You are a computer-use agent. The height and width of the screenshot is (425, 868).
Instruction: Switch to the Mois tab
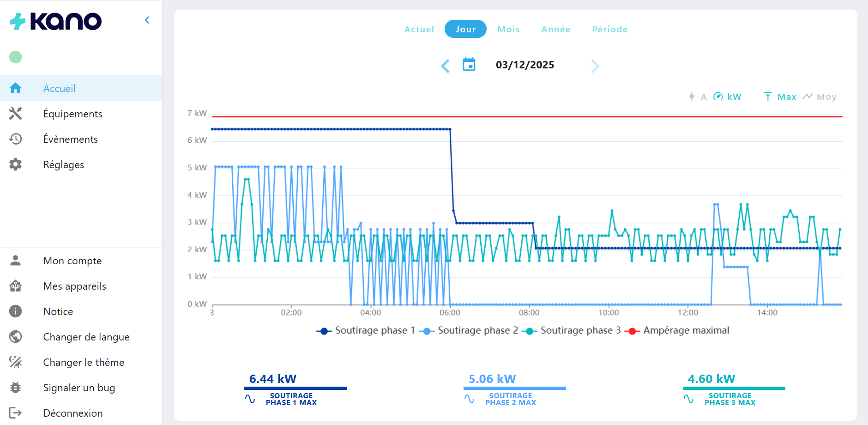click(x=508, y=29)
